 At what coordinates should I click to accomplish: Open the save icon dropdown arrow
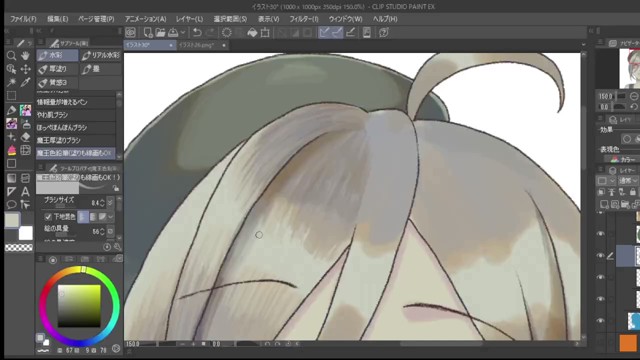tap(182, 33)
